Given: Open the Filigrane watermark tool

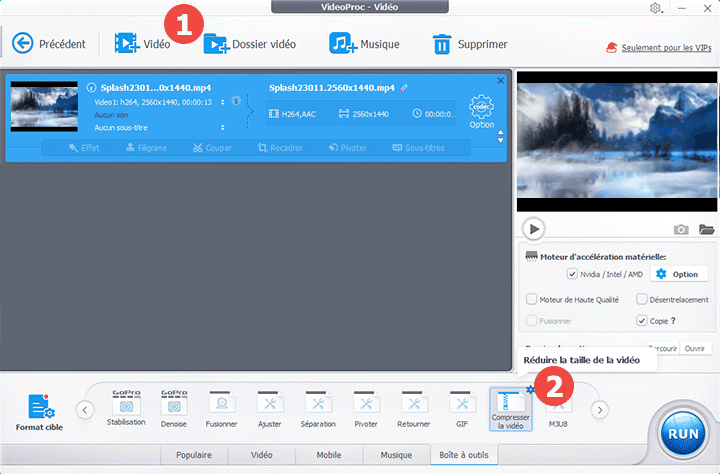Looking at the screenshot, I should point(146,148).
